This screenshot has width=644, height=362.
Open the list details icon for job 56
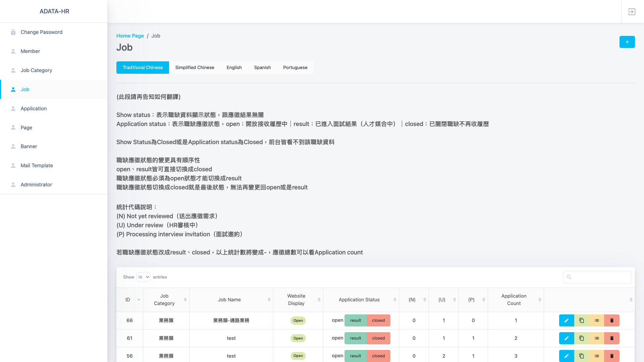[597, 356]
